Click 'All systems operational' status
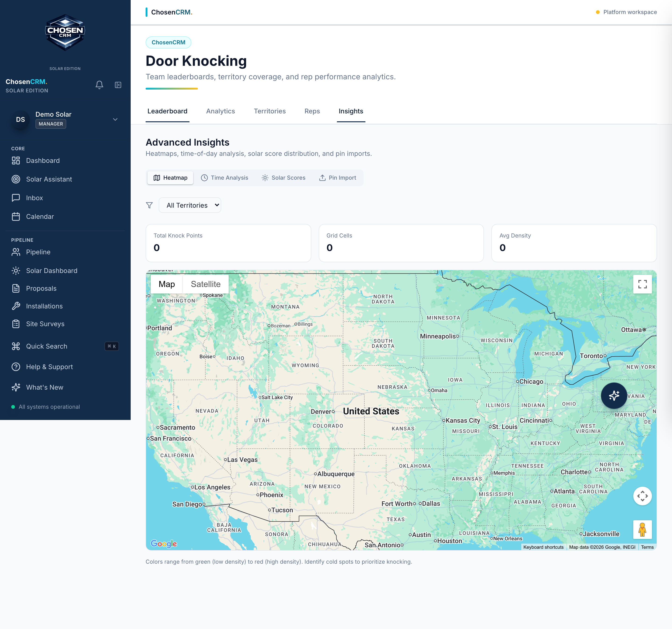Viewport: 672px width, 629px height. click(46, 407)
